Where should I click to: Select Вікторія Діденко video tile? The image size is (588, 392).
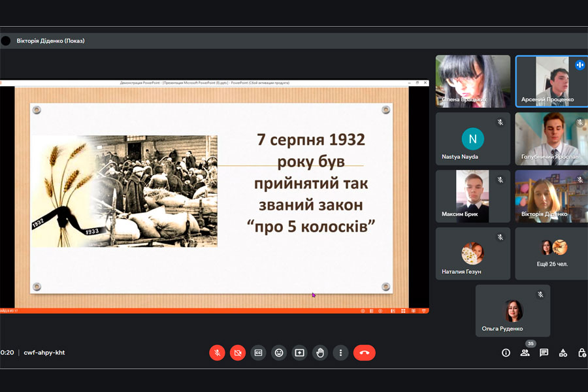[551, 196]
